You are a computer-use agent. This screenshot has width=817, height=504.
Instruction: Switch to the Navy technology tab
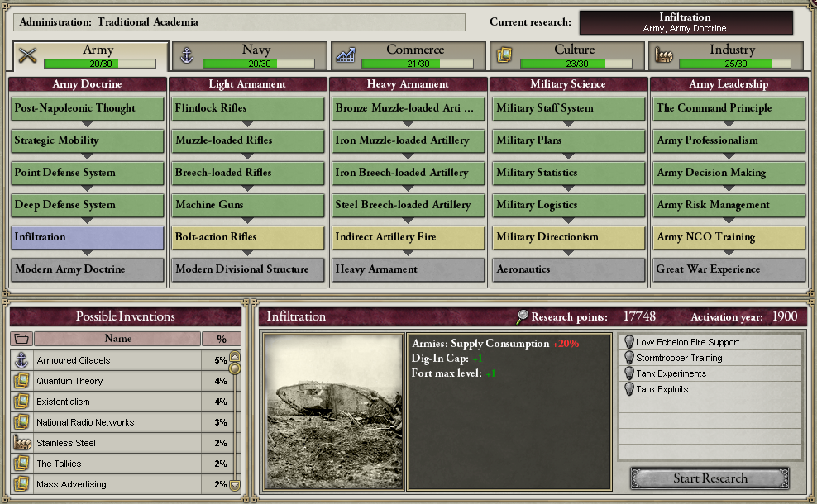pos(250,55)
